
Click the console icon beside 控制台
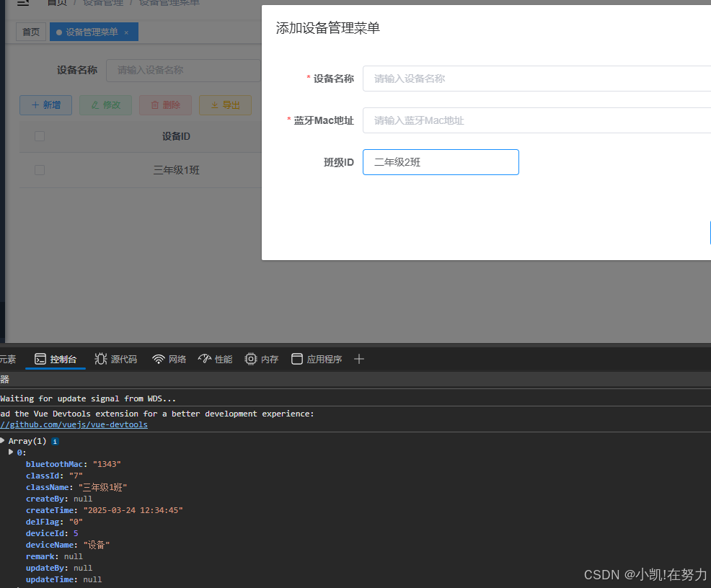coord(40,360)
